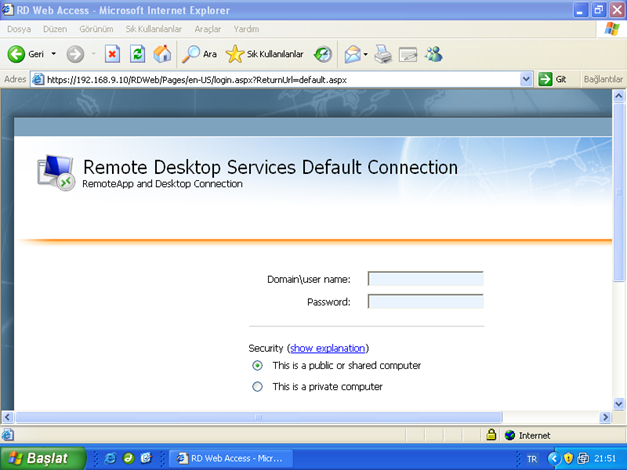Click the Password input field
Viewport: 627px width, 470px height.
coord(425,301)
